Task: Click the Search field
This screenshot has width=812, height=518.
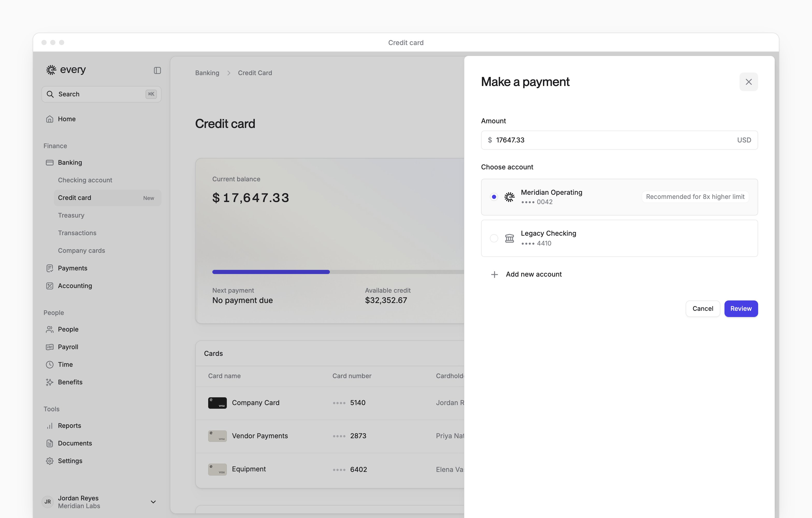Action: (102, 94)
